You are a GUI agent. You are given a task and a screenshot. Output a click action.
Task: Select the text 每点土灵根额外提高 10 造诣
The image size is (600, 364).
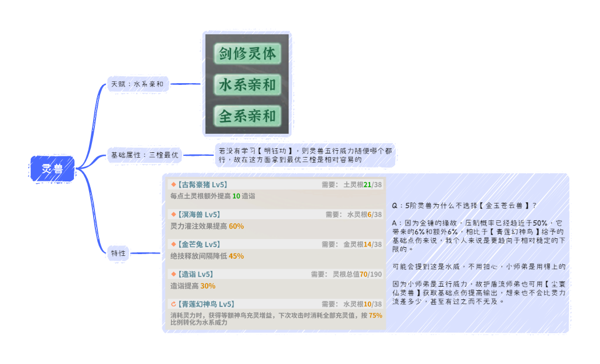coord(213,196)
